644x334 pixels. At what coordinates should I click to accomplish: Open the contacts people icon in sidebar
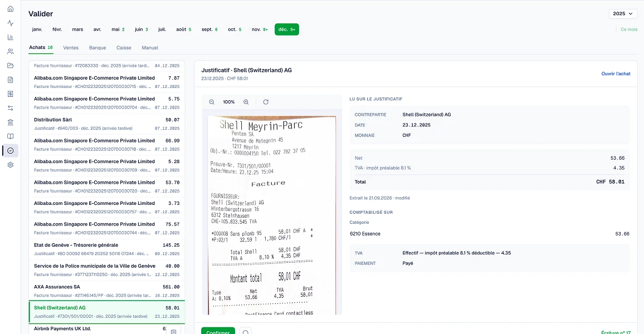coord(11,51)
